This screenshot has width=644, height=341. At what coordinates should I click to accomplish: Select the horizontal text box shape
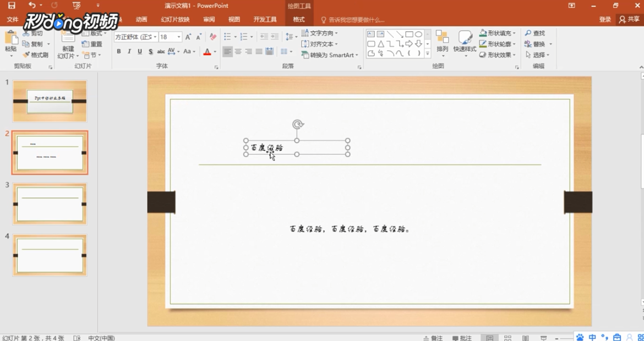point(371,34)
